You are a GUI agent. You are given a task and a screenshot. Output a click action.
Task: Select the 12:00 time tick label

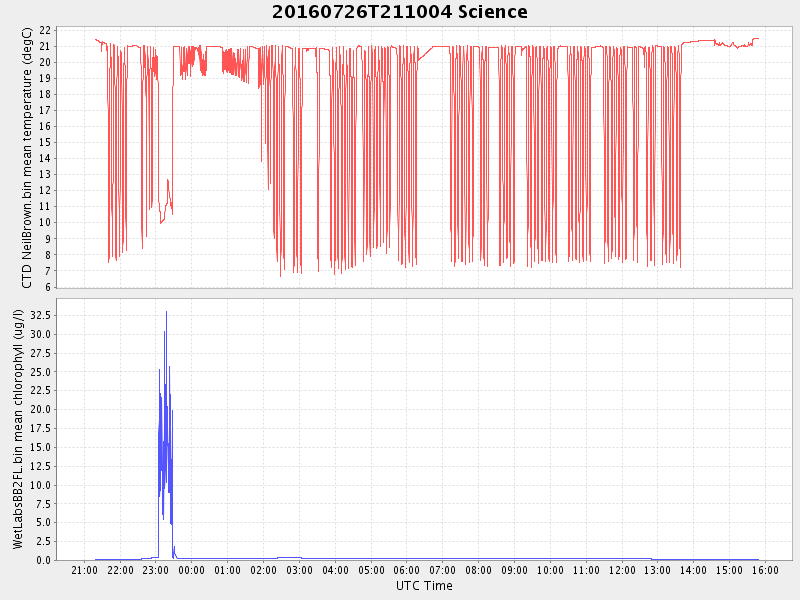pyautogui.click(x=622, y=570)
